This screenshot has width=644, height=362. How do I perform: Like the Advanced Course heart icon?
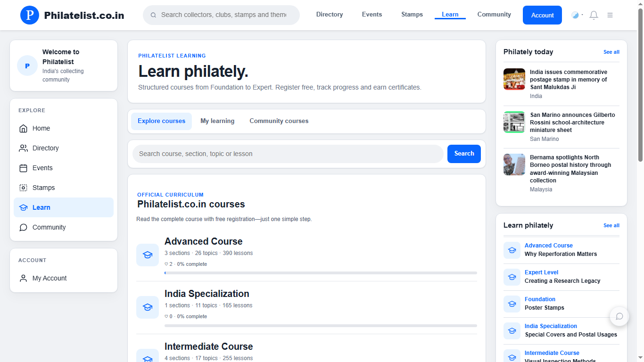(166, 264)
